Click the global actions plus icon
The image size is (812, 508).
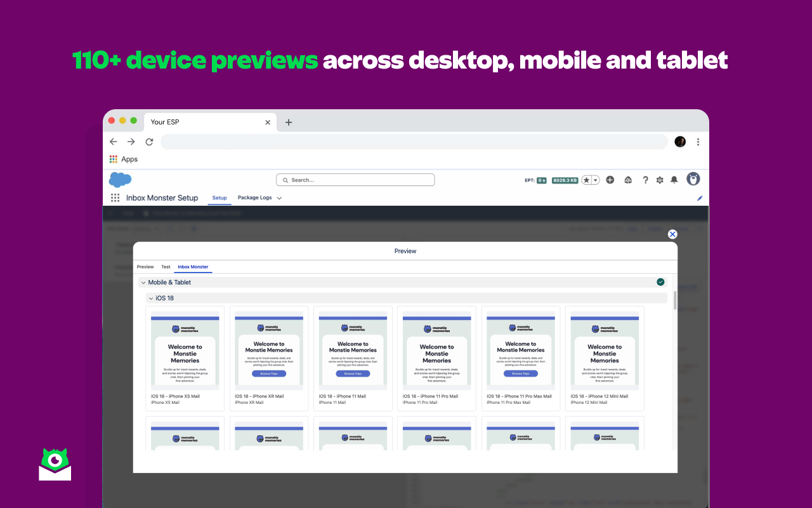point(610,180)
